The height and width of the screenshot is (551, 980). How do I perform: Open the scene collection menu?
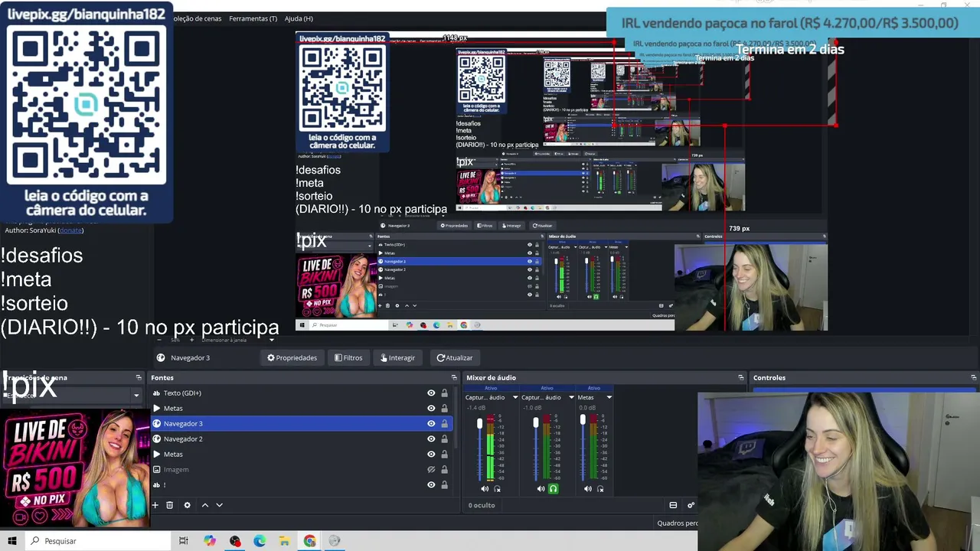(x=197, y=18)
